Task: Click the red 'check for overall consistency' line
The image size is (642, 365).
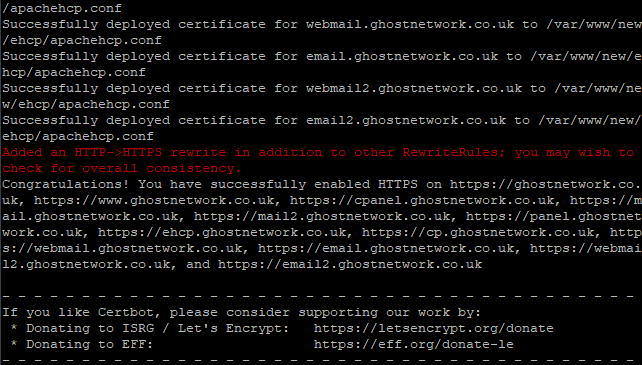Action: tap(122, 169)
